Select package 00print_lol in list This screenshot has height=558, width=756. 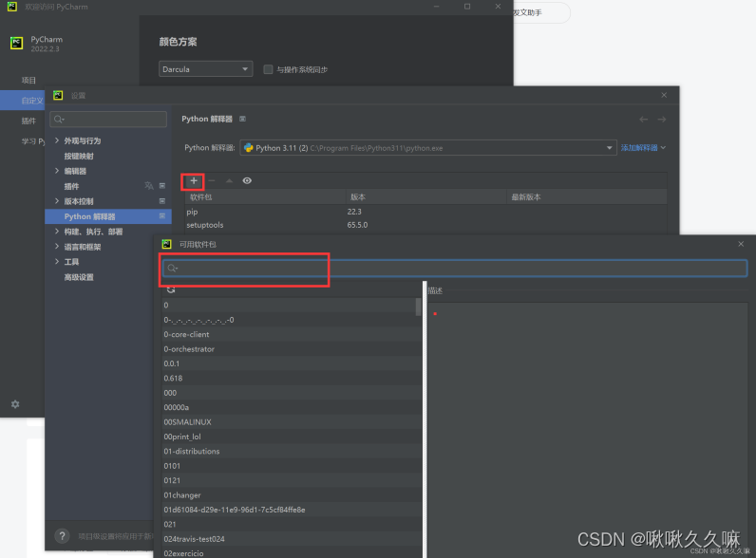(292, 437)
